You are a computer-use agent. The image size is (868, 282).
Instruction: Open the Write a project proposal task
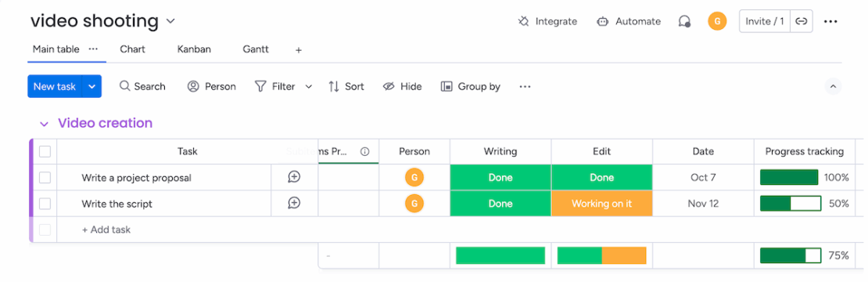[136, 178]
